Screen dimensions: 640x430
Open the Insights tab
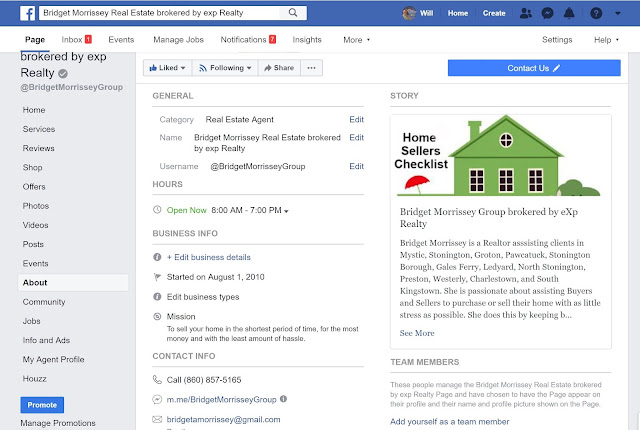(x=307, y=40)
